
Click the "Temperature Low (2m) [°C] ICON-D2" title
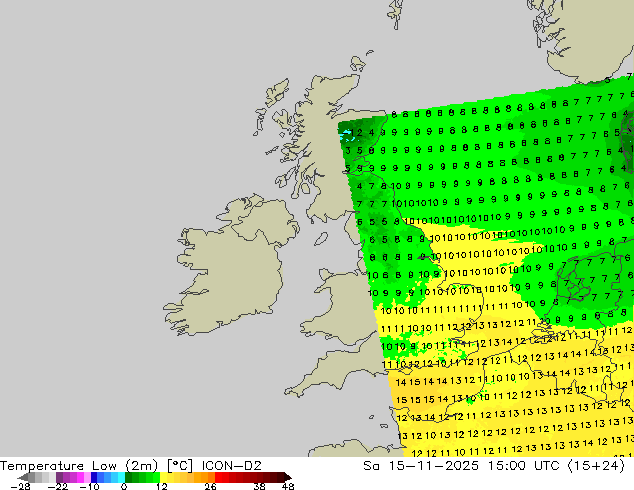[131, 465]
